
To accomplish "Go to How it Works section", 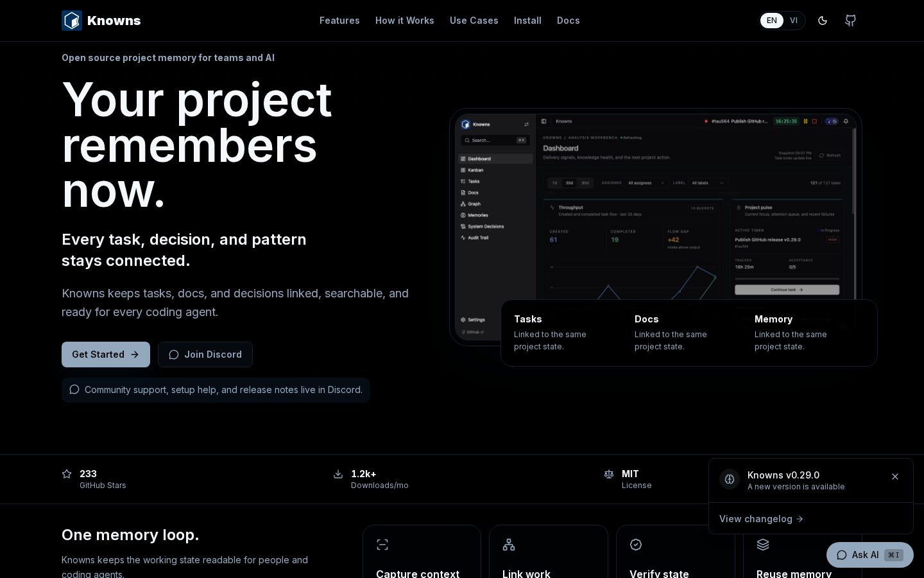I will (405, 21).
